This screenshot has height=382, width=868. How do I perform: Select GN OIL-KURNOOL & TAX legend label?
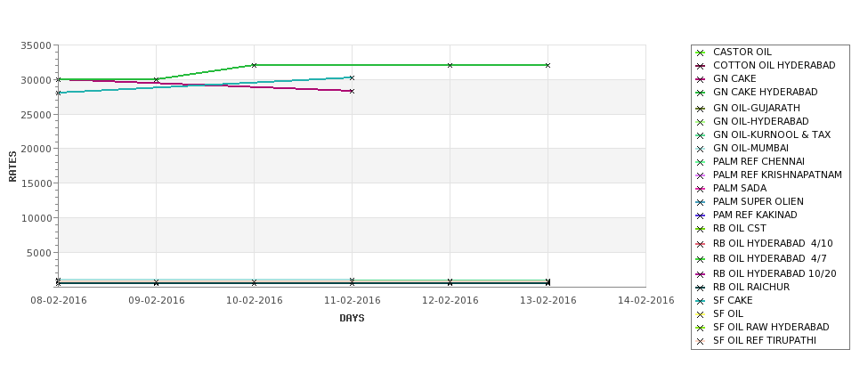tap(772, 134)
